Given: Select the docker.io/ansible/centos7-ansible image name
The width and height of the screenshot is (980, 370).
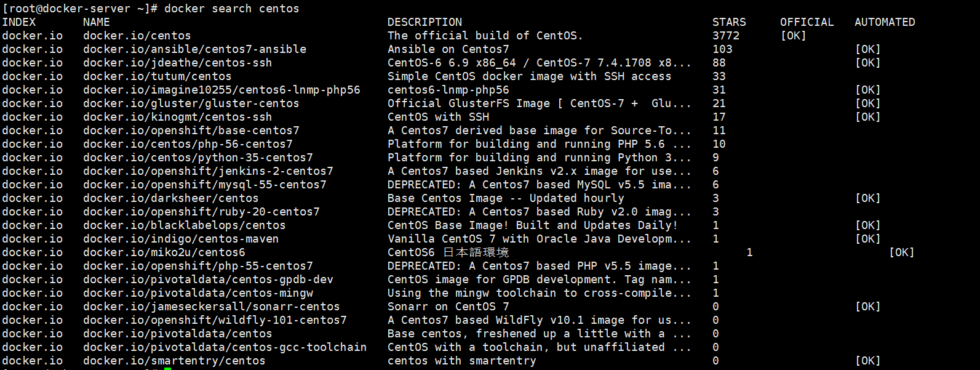Looking at the screenshot, I should click(194, 49).
